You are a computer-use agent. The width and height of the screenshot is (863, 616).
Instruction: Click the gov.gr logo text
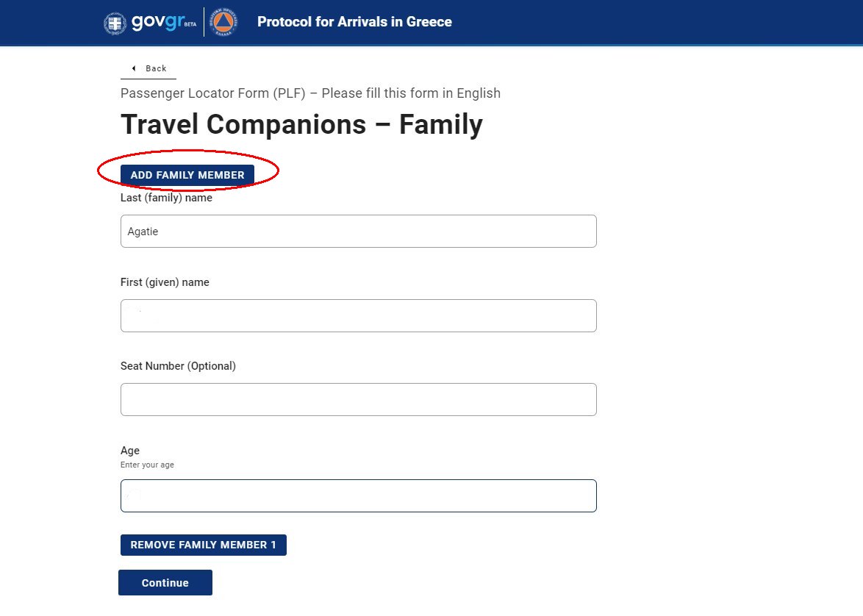pyautogui.click(x=157, y=21)
